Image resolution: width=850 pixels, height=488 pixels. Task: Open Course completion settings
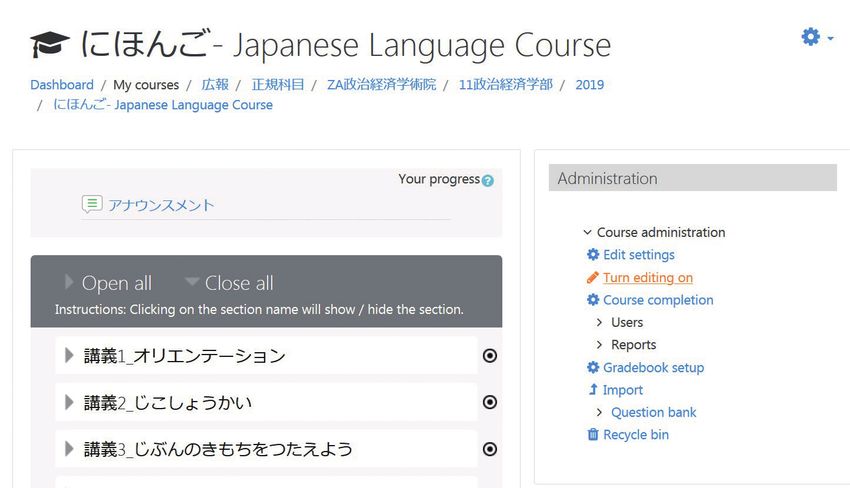[x=658, y=300]
